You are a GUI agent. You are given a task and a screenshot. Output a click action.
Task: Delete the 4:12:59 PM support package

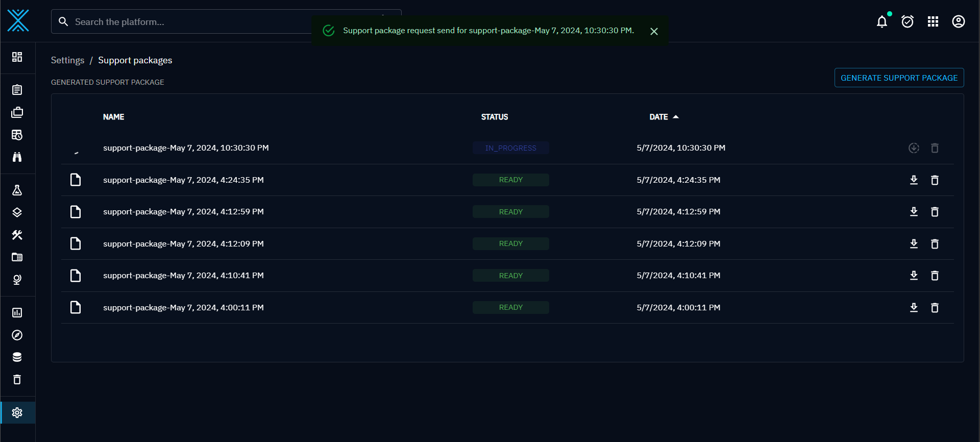935,212
